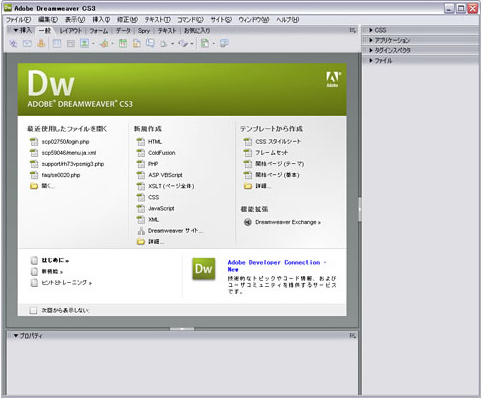Screen dimensions: 482x399
Task: Open recent file scp02750/login.php
Action: 60,142
